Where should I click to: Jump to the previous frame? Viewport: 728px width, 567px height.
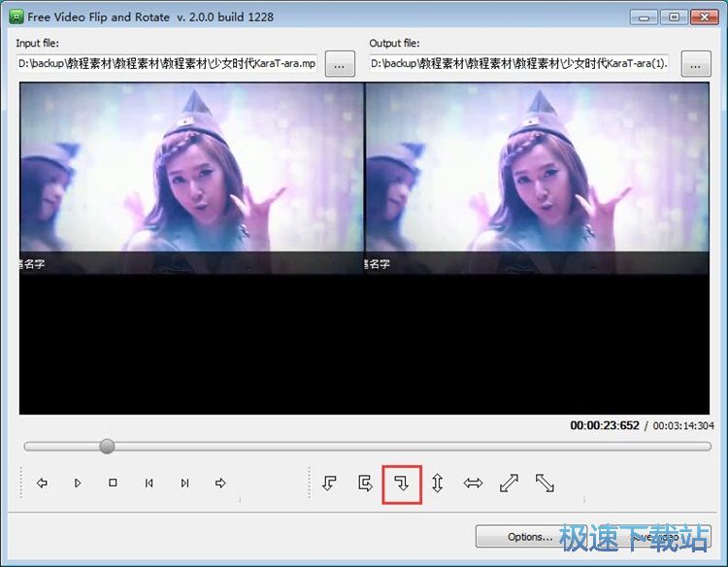(149, 483)
